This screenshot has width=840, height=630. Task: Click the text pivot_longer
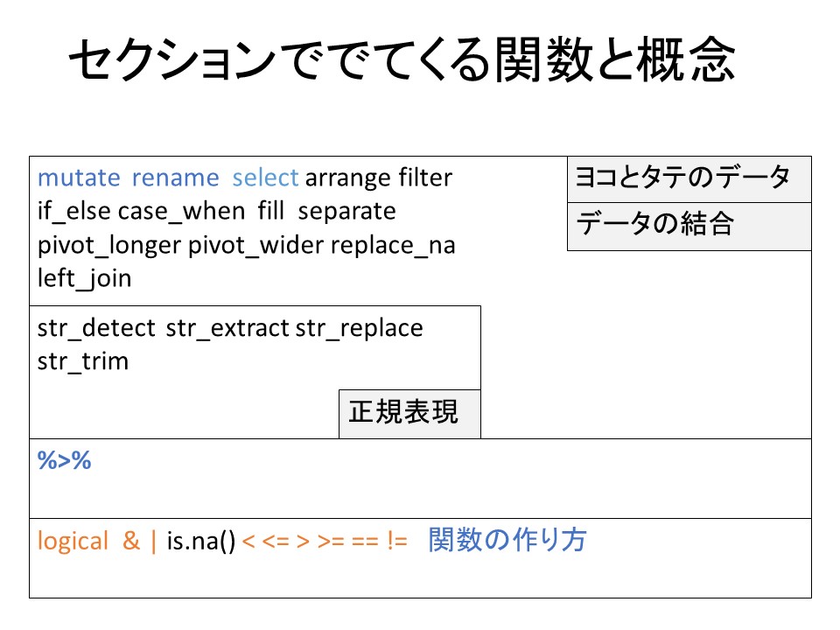[108, 246]
